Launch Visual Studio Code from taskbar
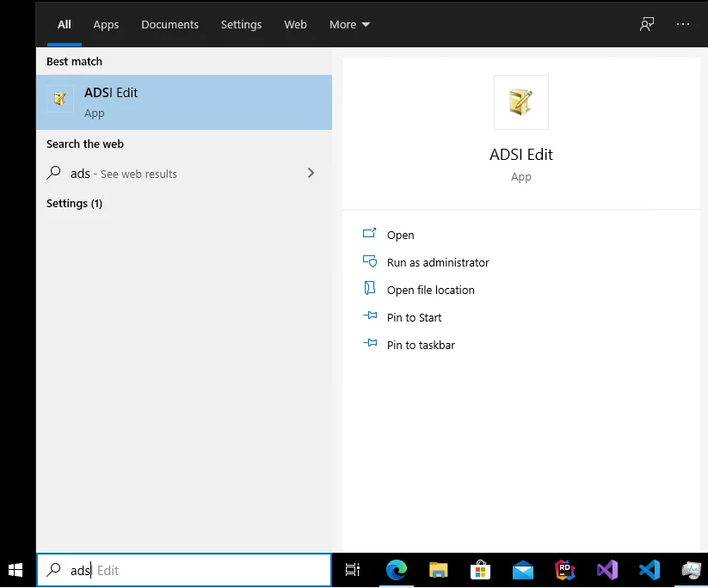 [x=650, y=570]
